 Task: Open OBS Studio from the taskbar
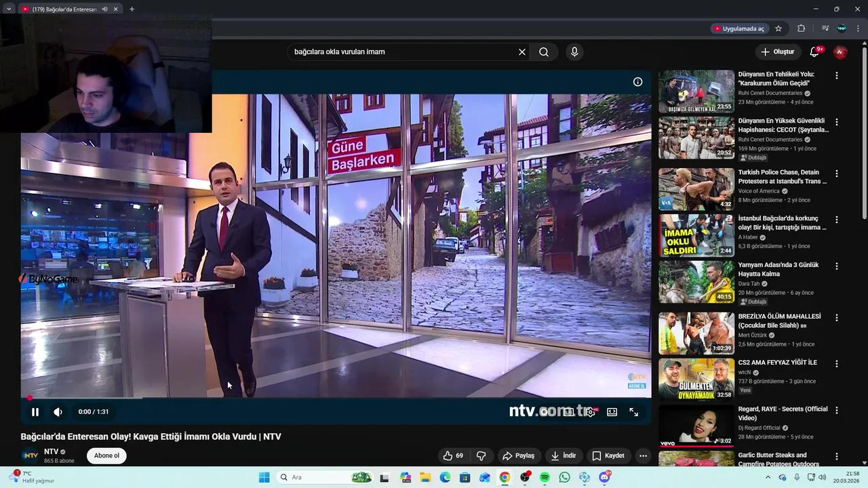pyautogui.click(x=525, y=477)
